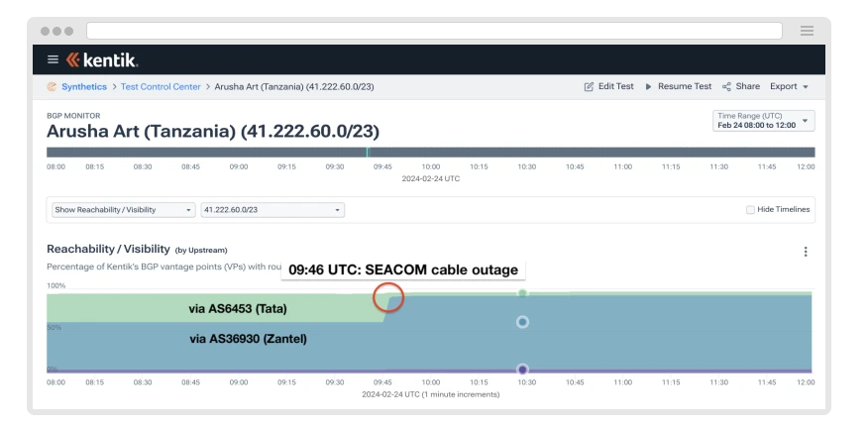This screenshot has width=868, height=428.
Task: Click the BGP MONITOR label
Action: pos(73,116)
